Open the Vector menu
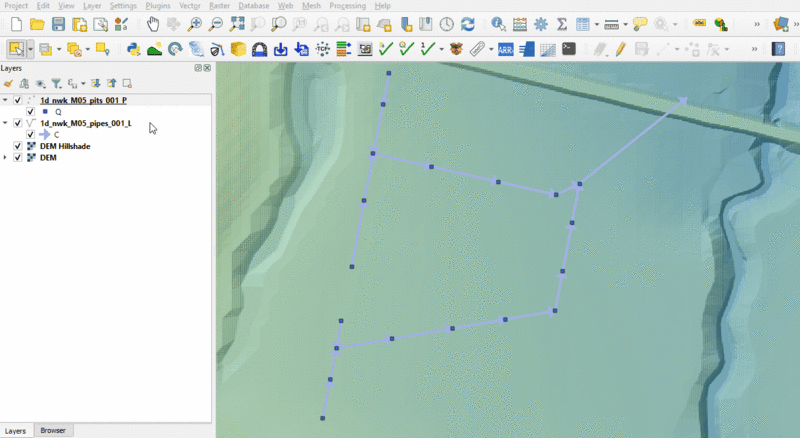The width and height of the screenshot is (800, 438). pos(190,6)
